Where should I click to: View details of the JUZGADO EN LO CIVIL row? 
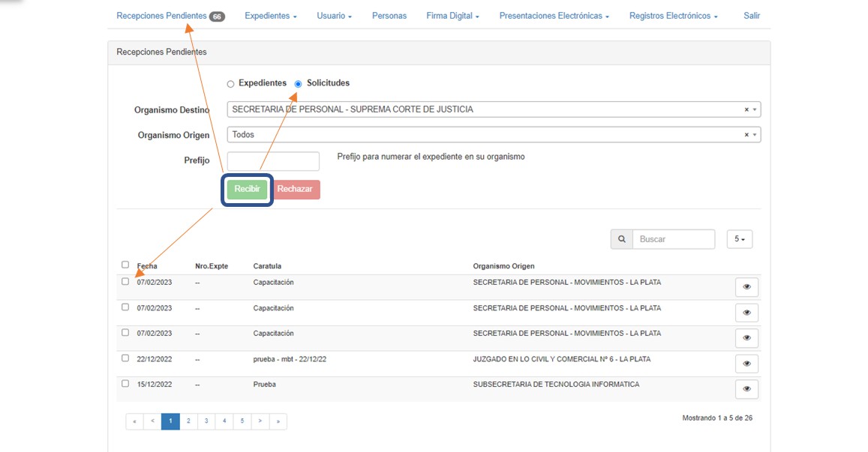coord(746,364)
